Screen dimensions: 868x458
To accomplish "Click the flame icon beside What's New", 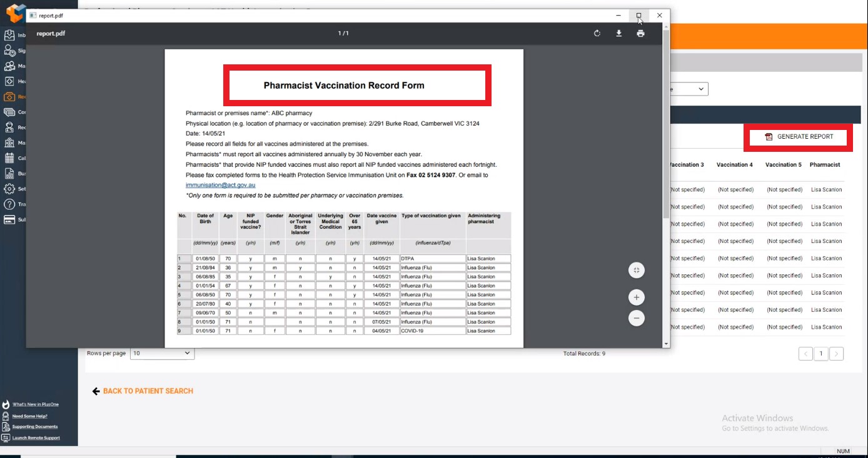I will (6, 404).
